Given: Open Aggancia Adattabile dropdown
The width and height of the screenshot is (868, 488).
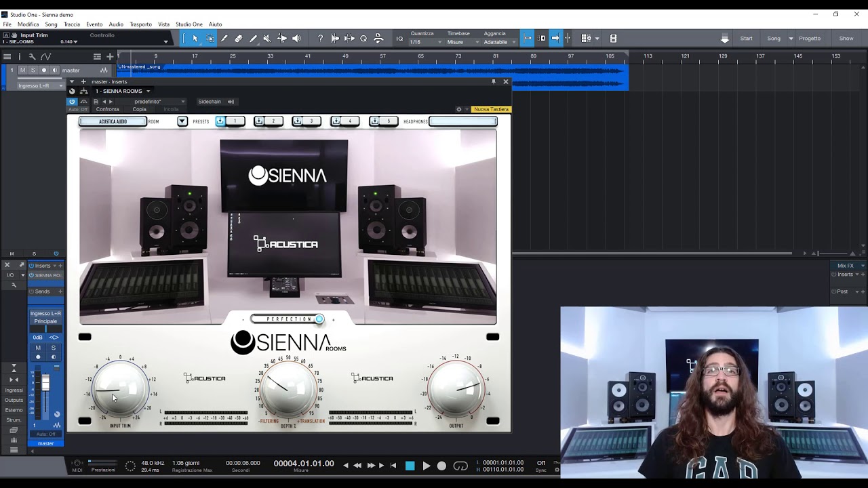Looking at the screenshot, I should click(x=500, y=42).
